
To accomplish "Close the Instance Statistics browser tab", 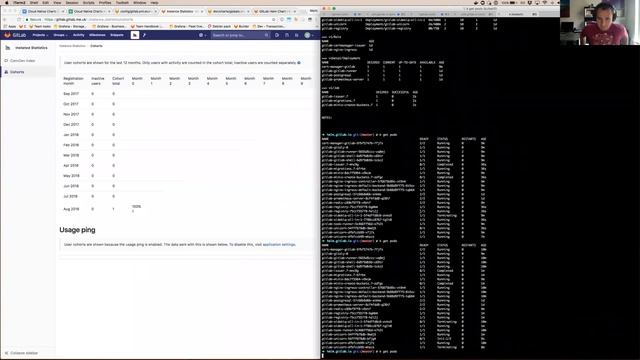I will (x=202, y=11).
